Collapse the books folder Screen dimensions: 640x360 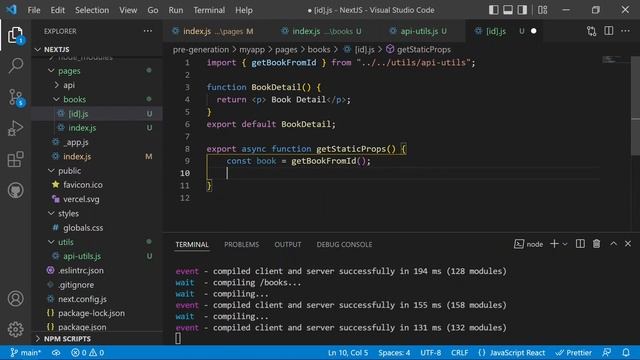tap(97, 99)
